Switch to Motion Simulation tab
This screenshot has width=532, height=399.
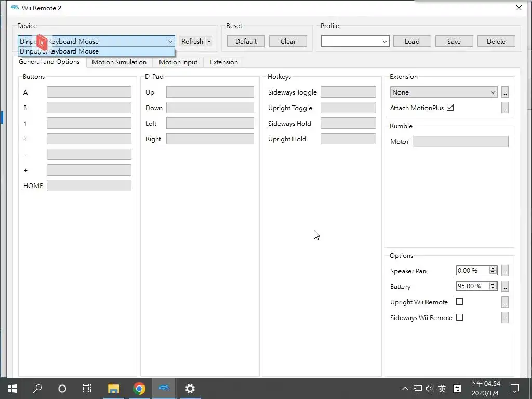[x=119, y=62]
